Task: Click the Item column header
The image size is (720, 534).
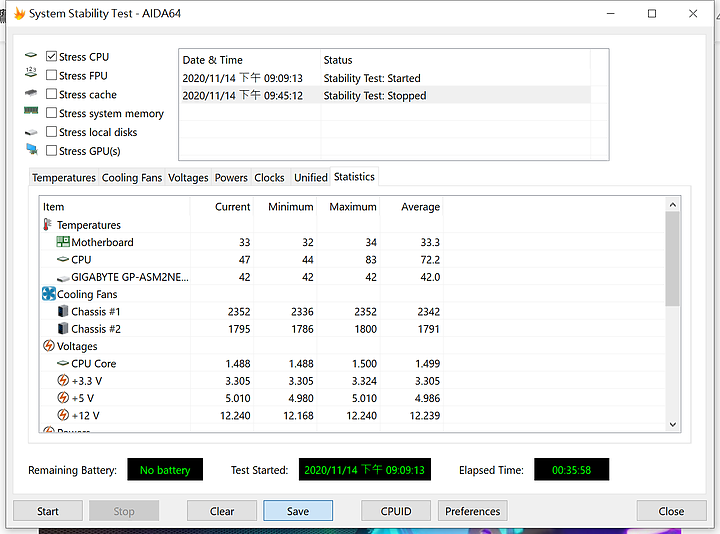Action: point(115,207)
